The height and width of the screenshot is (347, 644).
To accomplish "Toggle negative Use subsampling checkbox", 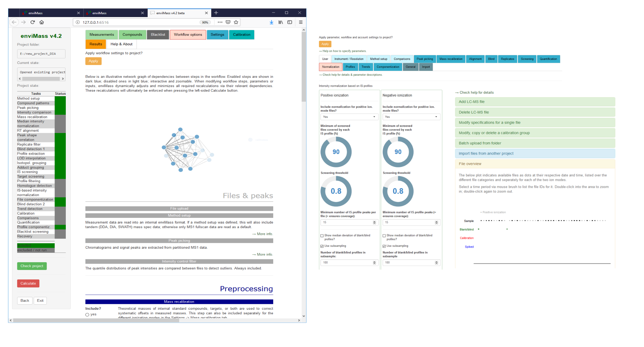I will pos(384,246).
